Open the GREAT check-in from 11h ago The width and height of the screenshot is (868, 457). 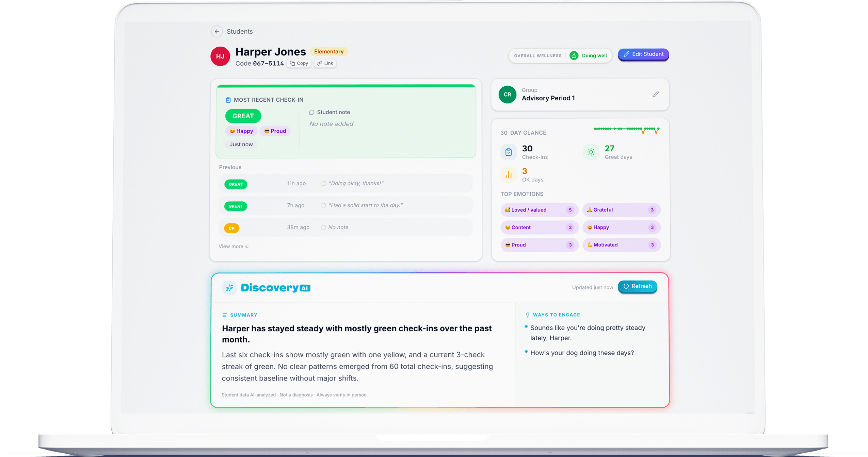pos(345,183)
